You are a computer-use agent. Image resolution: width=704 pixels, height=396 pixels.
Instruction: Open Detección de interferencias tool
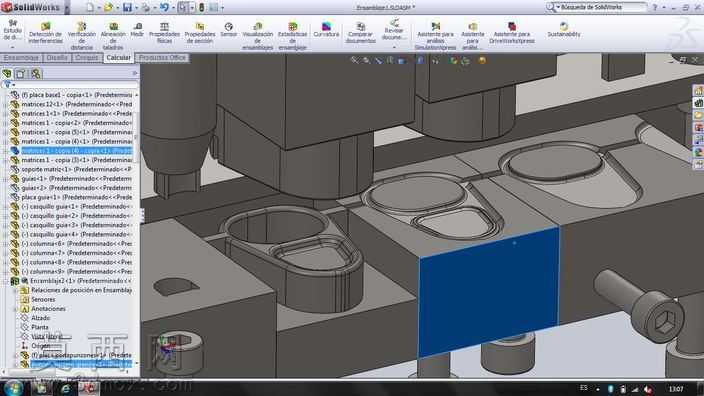point(45,33)
